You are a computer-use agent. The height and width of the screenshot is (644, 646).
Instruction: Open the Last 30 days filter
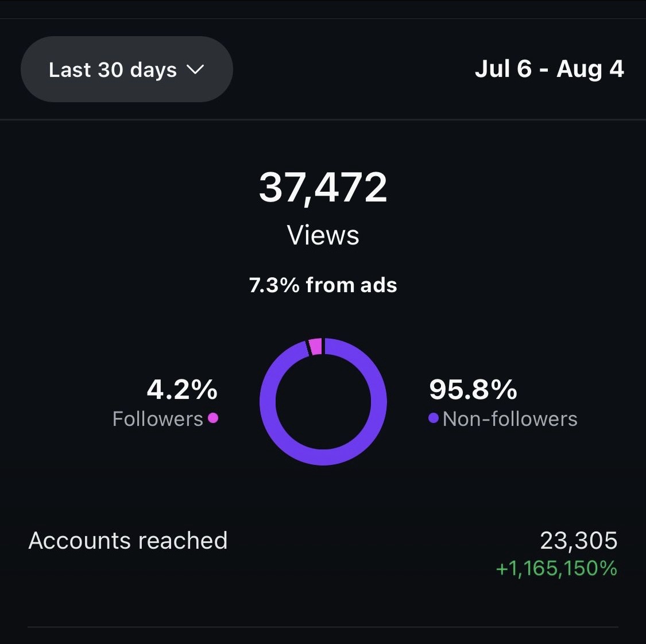pos(113,70)
